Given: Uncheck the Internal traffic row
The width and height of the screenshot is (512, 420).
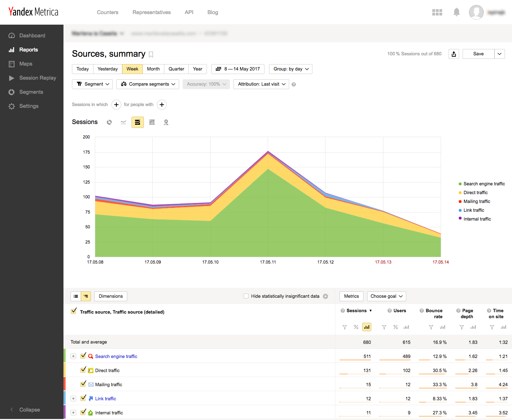Looking at the screenshot, I should 83,412.
